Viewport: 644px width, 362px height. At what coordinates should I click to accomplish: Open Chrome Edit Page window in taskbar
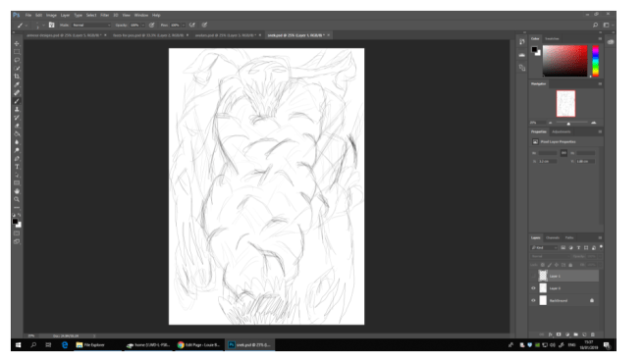point(198,344)
